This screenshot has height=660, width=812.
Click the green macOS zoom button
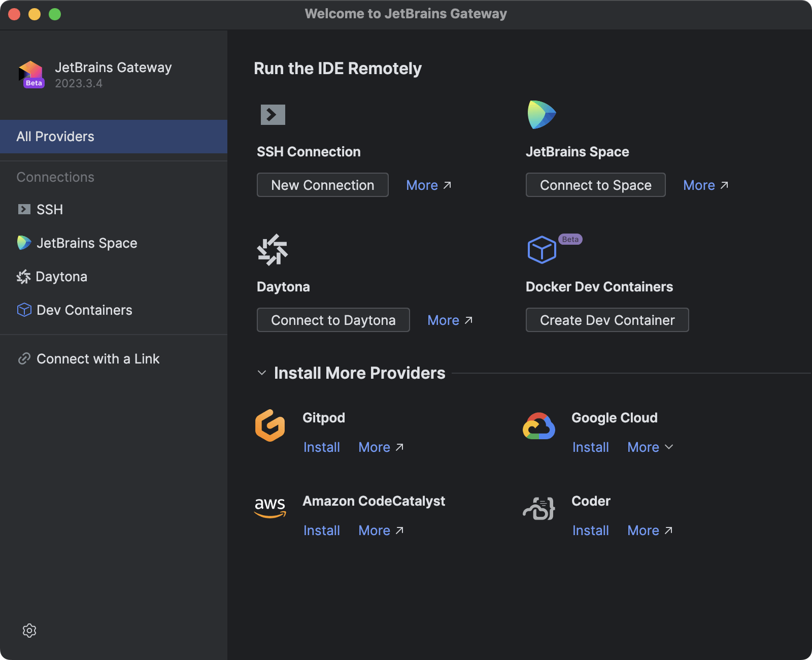[x=55, y=14]
